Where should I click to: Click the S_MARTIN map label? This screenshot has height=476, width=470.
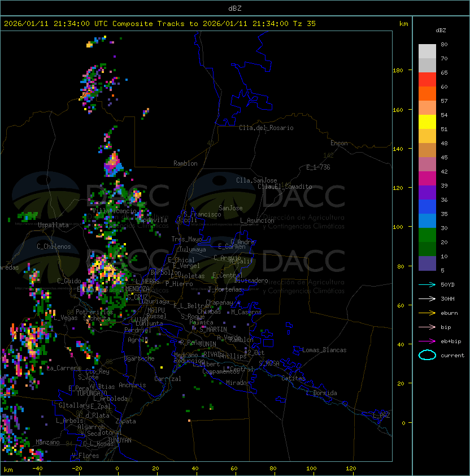click(214, 330)
